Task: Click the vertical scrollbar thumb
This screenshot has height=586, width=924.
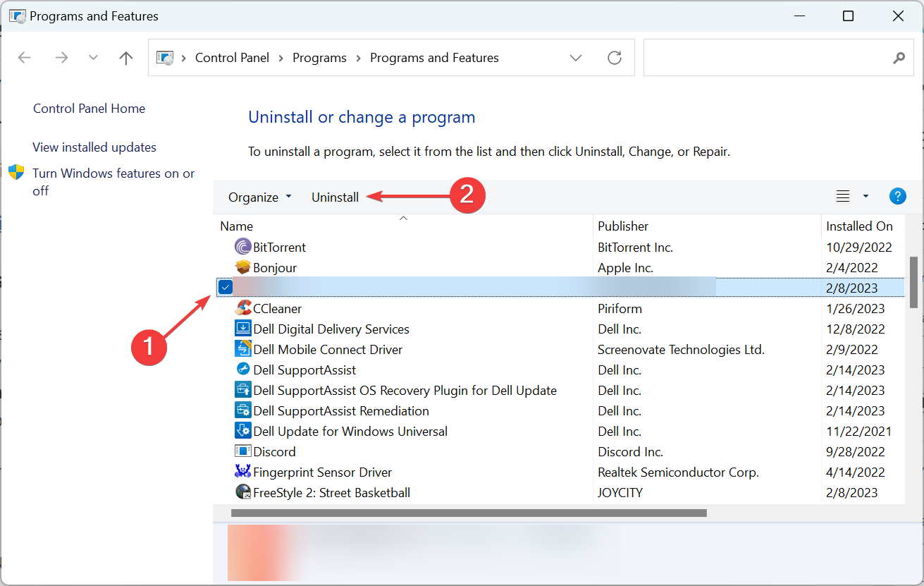Action: click(x=913, y=282)
